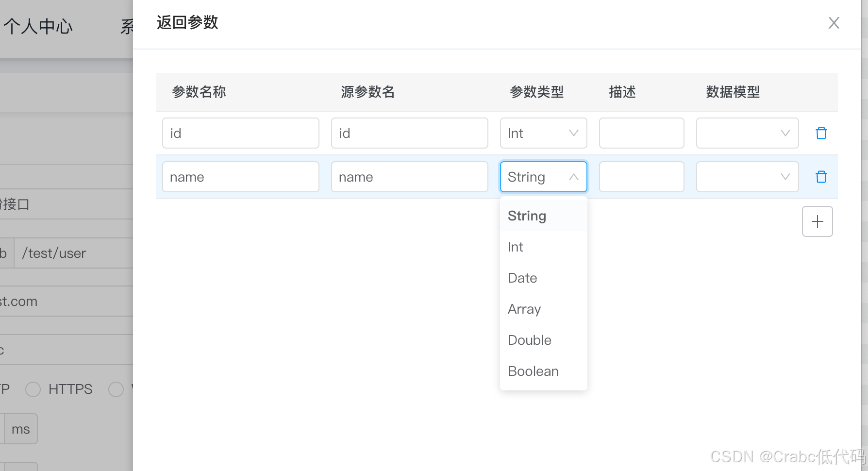This screenshot has width=868, height=471.
Task: Click the name source parameter input box
Action: [x=409, y=176]
